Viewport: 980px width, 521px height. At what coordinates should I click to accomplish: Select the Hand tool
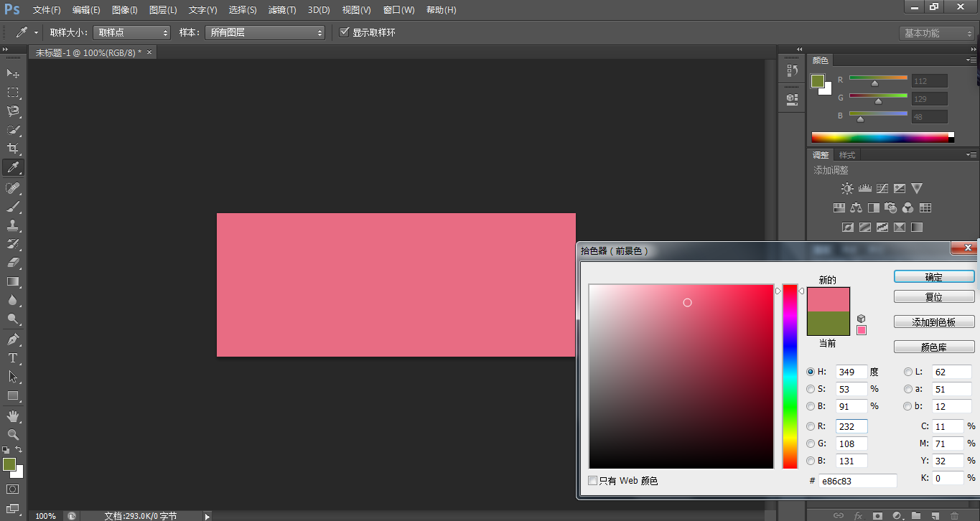click(13, 416)
